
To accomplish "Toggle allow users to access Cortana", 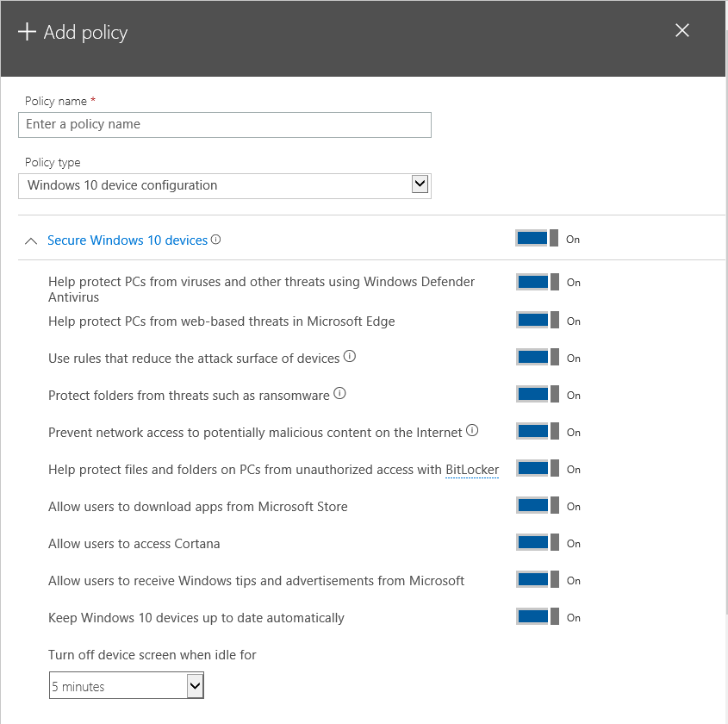I will tap(538, 542).
